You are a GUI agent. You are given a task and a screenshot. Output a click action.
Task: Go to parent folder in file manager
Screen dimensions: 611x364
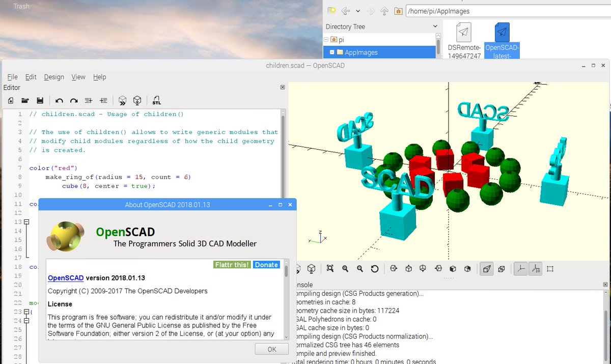pos(384,11)
